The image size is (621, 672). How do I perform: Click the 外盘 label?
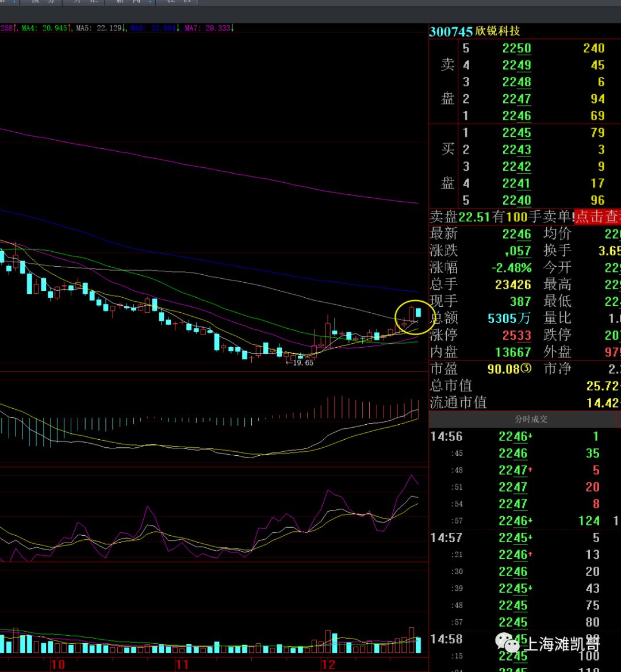pos(557,352)
